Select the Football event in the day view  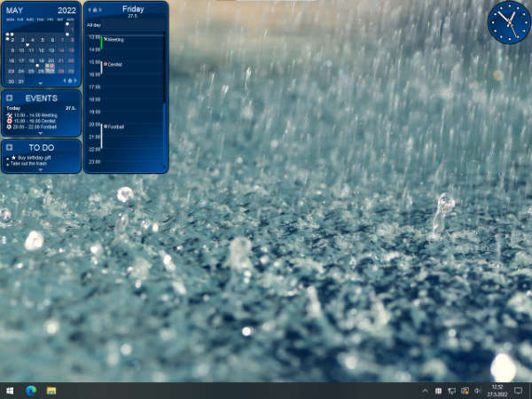[x=116, y=127]
